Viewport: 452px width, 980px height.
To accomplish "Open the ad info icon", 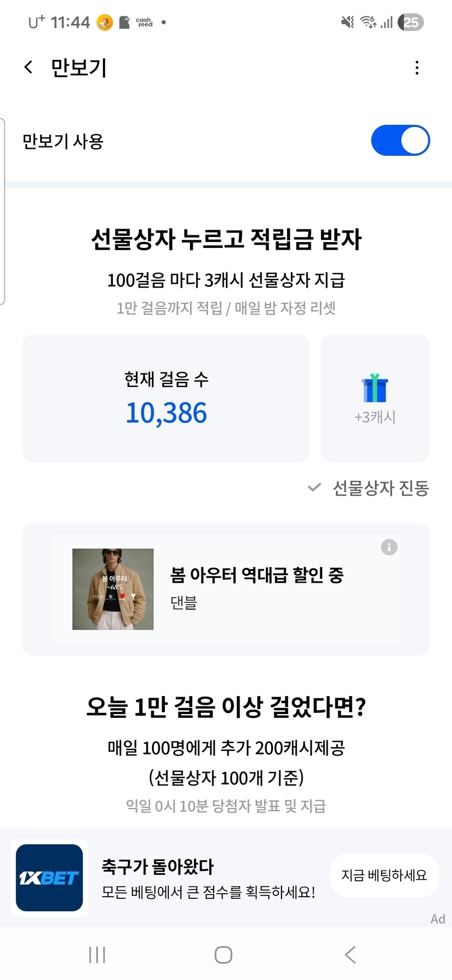I will click(389, 547).
